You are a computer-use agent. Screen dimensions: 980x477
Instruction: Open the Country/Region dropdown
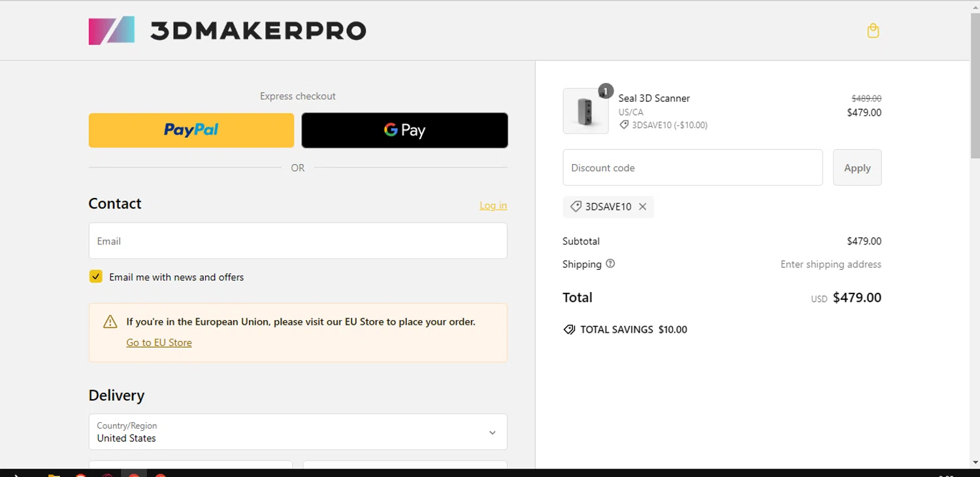coord(298,432)
